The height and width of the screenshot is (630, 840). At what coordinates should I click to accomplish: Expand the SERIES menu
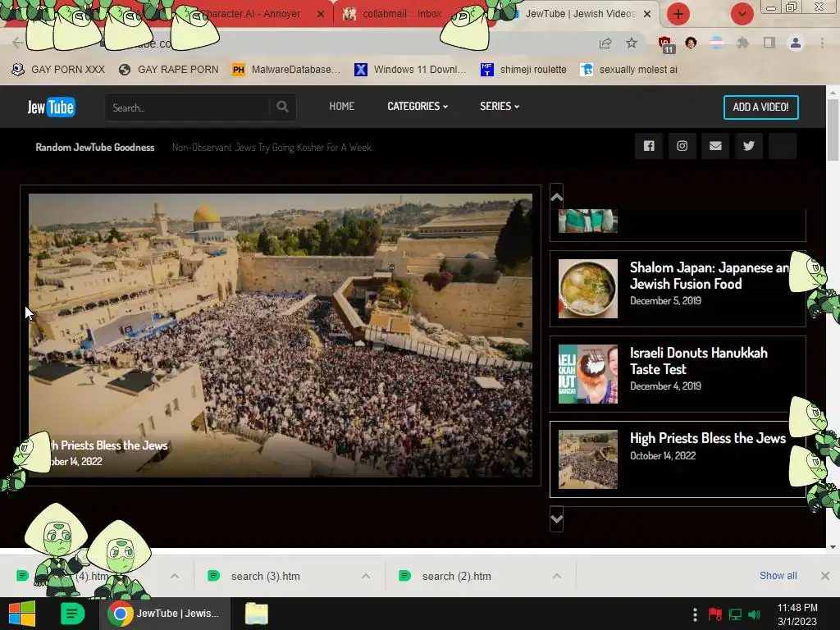500,106
